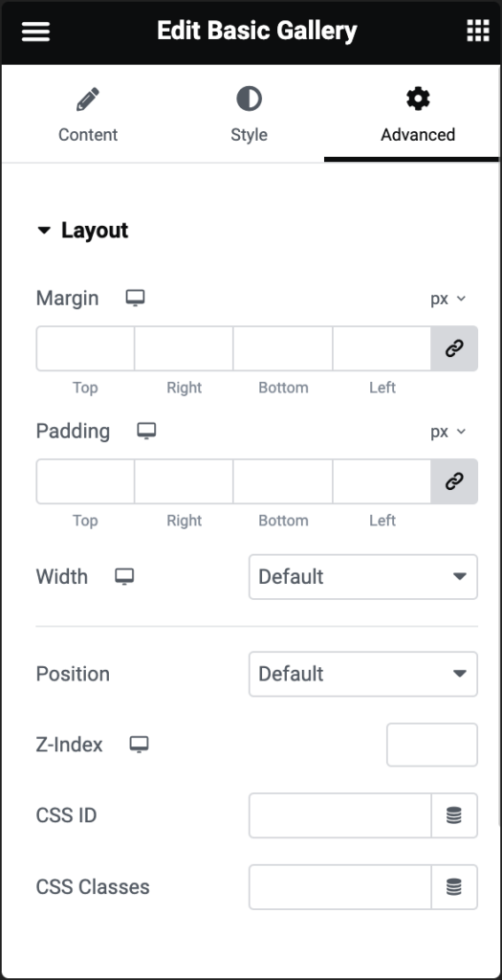Open dynamic tags for CSS ID
The image size is (502, 980).
click(454, 815)
